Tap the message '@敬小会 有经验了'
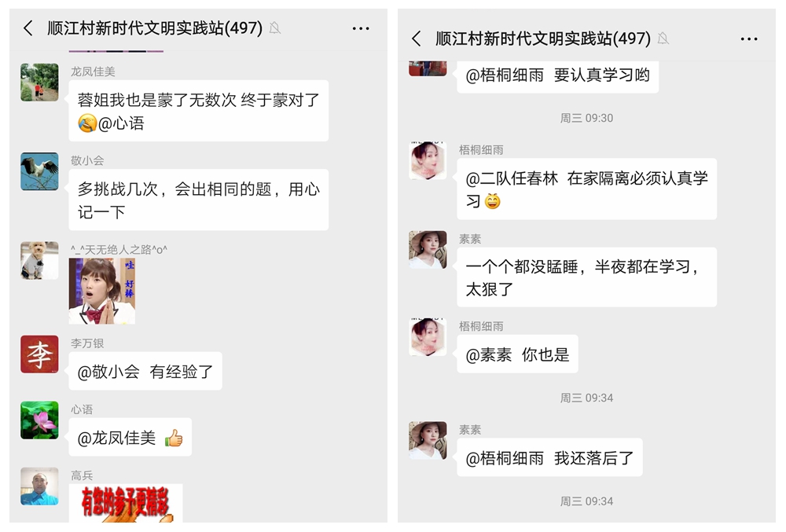Image resolution: width=786 pixels, height=532 pixels. [x=145, y=371]
